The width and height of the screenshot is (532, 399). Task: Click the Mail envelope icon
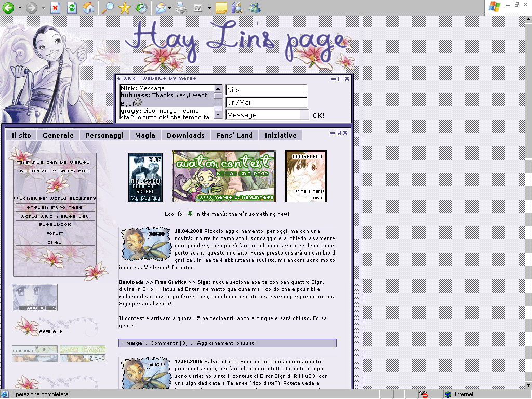(161, 7)
